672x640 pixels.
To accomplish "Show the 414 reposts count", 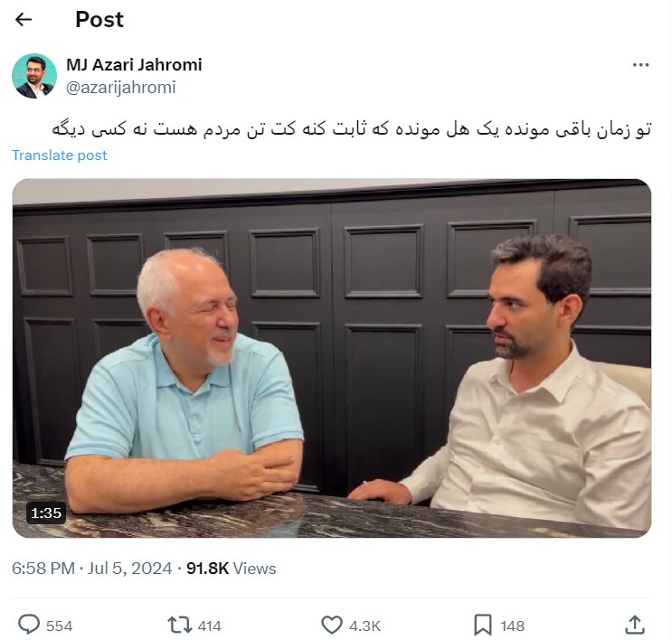I will tap(210, 626).
